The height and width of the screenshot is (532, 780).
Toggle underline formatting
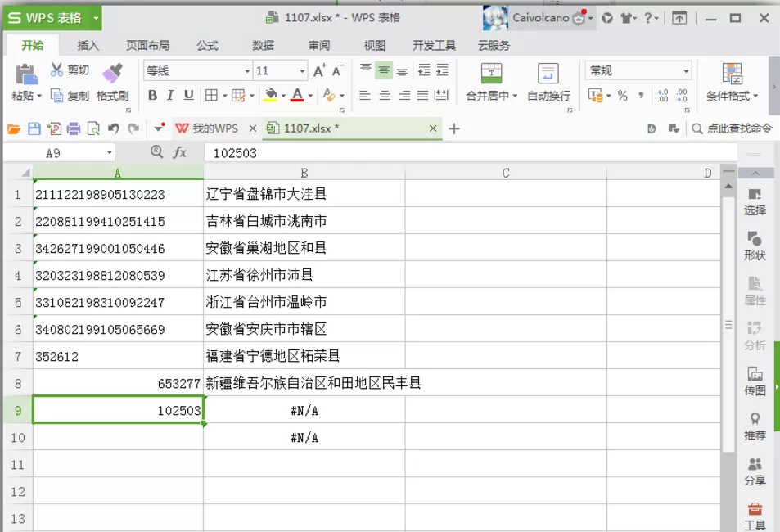click(x=188, y=96)
